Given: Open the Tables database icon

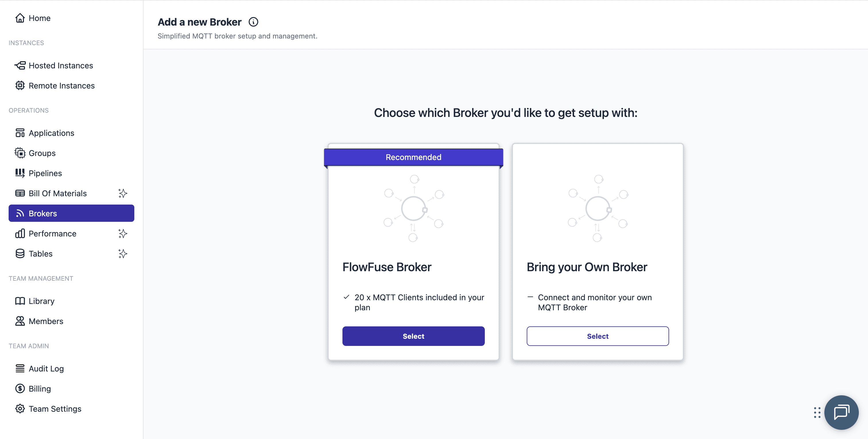Looking at the screenshot, I should [20, 254].
